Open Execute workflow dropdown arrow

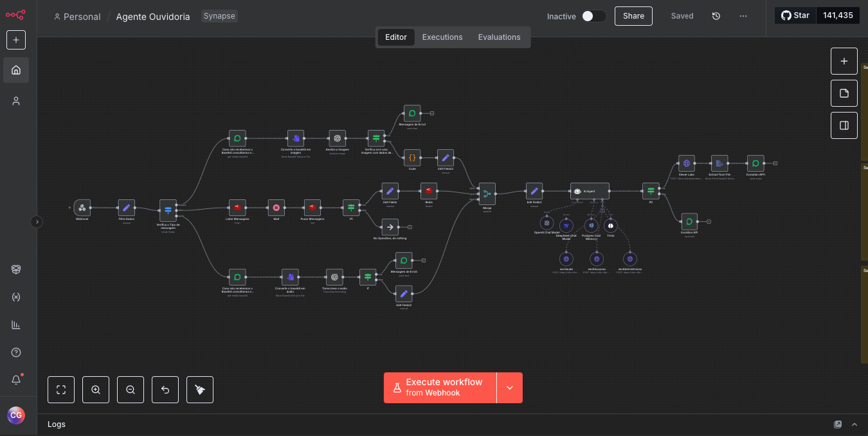510,388
